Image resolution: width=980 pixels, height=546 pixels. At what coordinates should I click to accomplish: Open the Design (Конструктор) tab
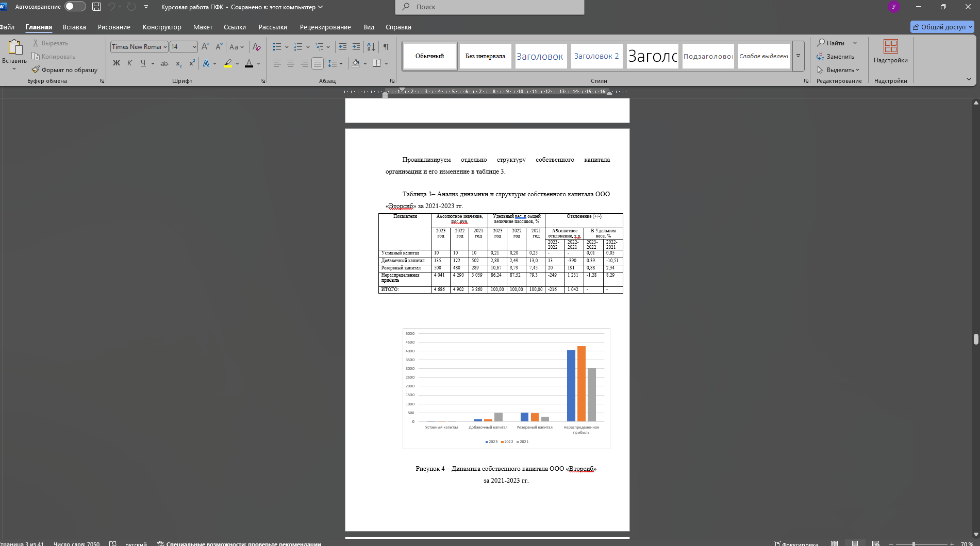(x=162, y=27)
